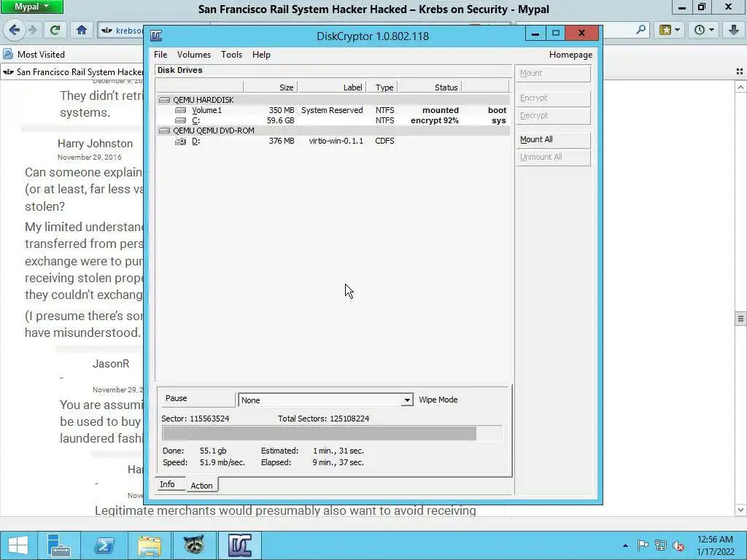The image size is (747, 560).
Task: Select the QEMU QEMU DVD-ROM row
Action: 333,131
